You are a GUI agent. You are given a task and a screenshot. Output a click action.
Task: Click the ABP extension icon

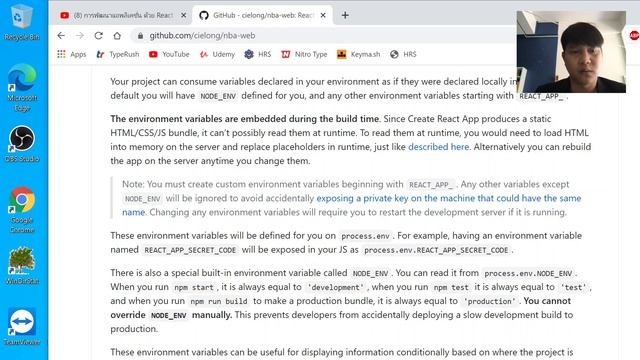click(634, 36)
